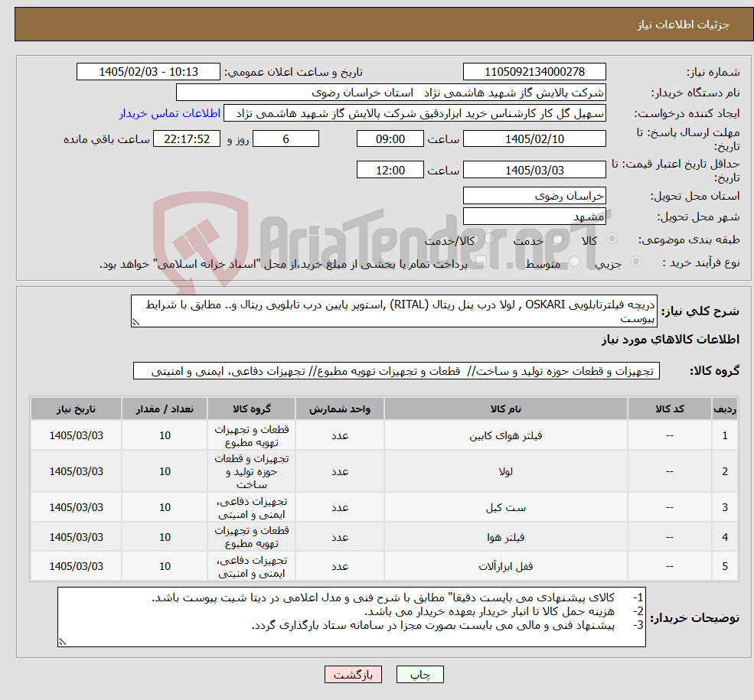The width and height of the screenshot is (754, 700).
Task: Select the کالا/خدمت radio button
Action: [x=489, y=238]
